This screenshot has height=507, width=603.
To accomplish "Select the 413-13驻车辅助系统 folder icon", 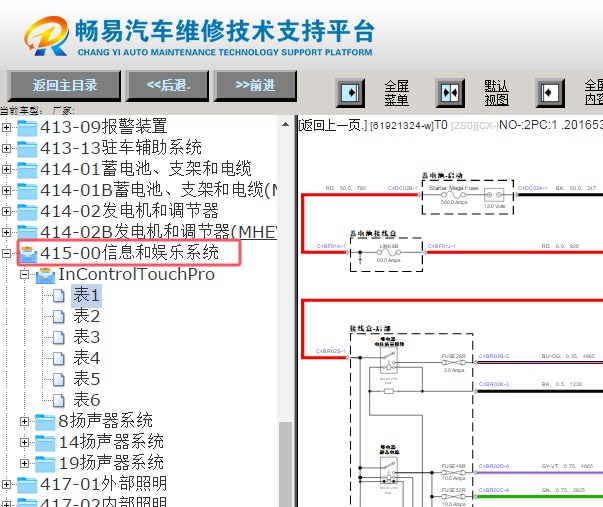I will 27,149.
